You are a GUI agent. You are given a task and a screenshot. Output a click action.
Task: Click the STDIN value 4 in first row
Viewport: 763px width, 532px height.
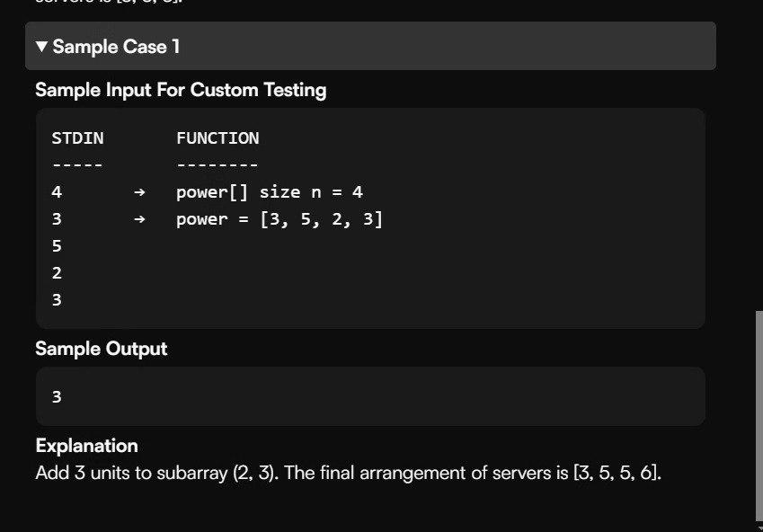[x=57, y=192]
